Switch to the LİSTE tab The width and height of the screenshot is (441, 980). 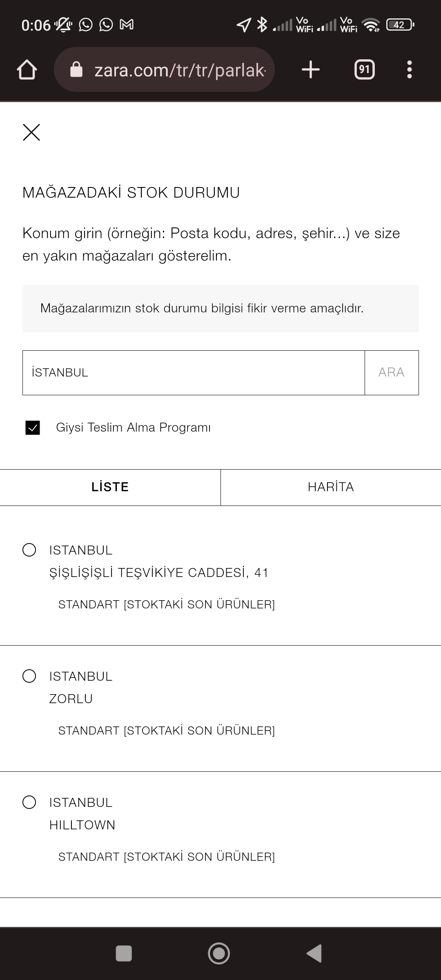(110, 487)
